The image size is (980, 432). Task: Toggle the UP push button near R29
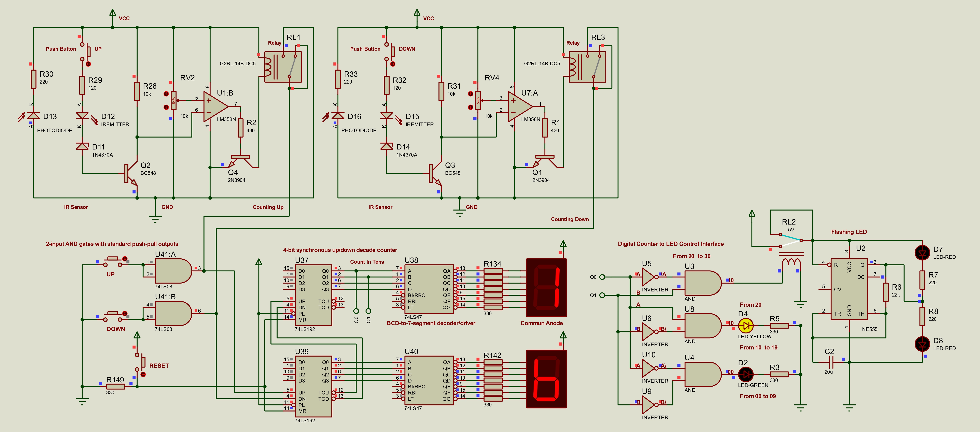85,52
